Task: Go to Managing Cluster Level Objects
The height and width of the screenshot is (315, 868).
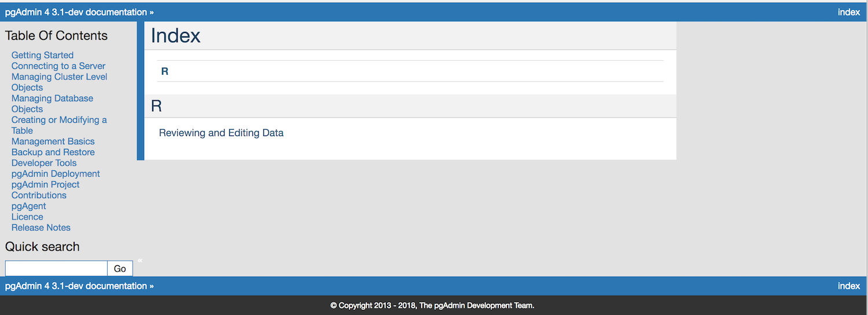Action: 59,77
